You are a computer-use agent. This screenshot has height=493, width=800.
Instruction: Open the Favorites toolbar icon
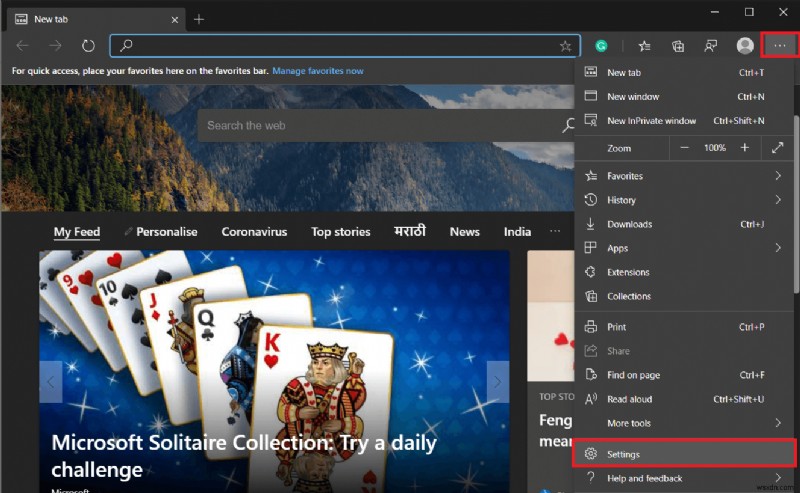pyautogui.click(x=644, y=46)
